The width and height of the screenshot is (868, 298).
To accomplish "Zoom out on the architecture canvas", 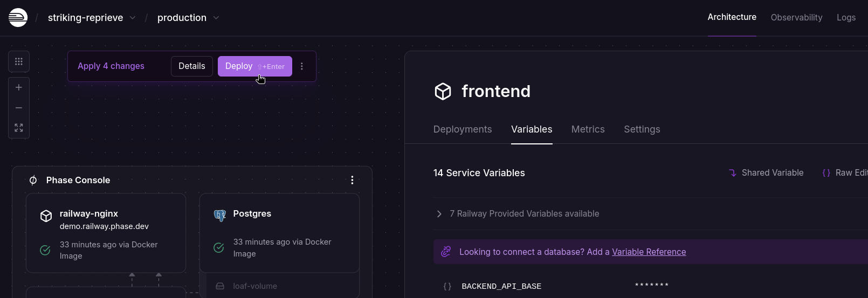I will pyautogui.click(x=19, y=108).
